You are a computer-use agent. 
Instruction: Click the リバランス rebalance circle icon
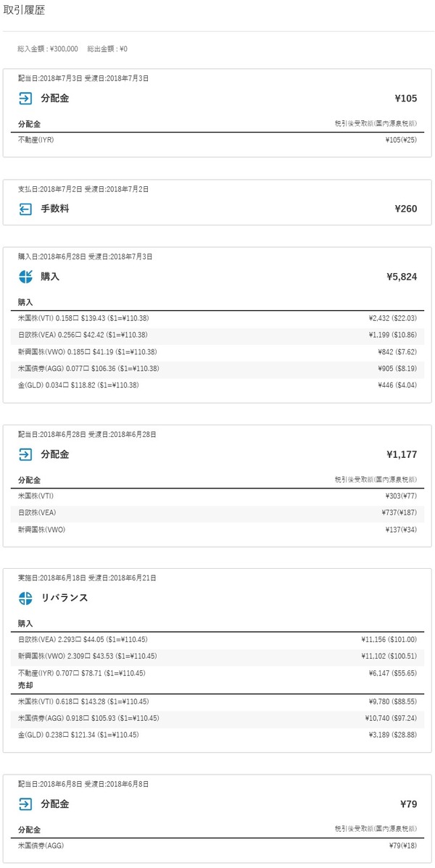pos(25,598)
